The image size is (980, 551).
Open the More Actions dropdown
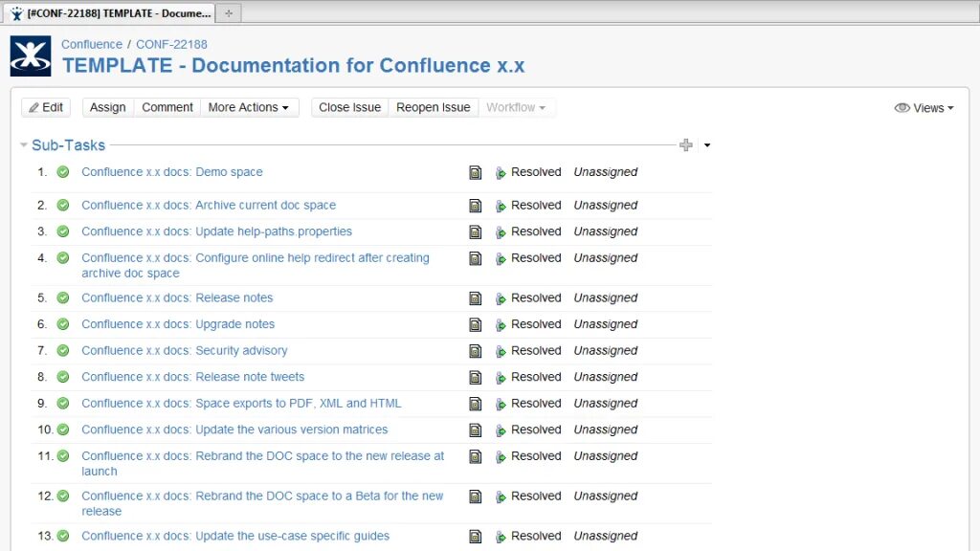coord(249,107)
